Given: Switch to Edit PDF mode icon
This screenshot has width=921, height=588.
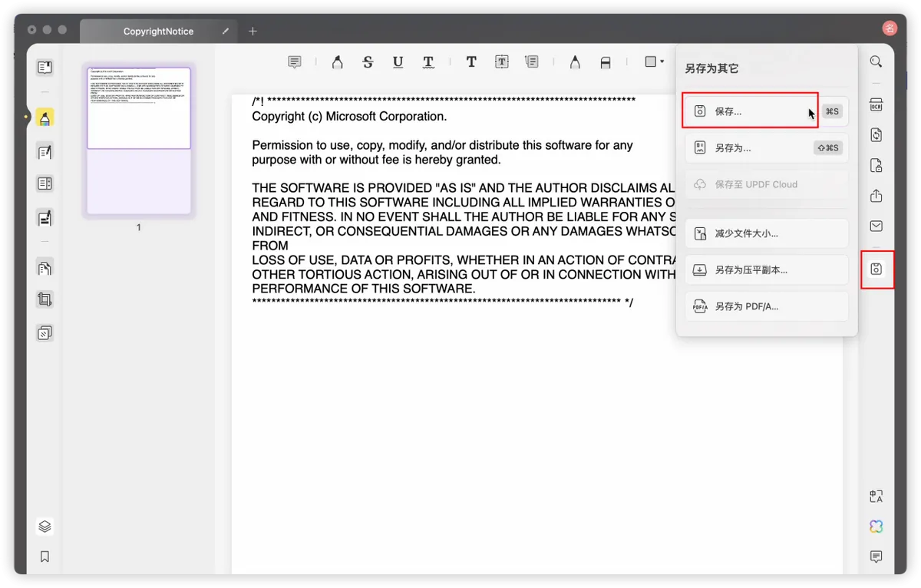Looking at the screenshot, I should coord(45,152).
